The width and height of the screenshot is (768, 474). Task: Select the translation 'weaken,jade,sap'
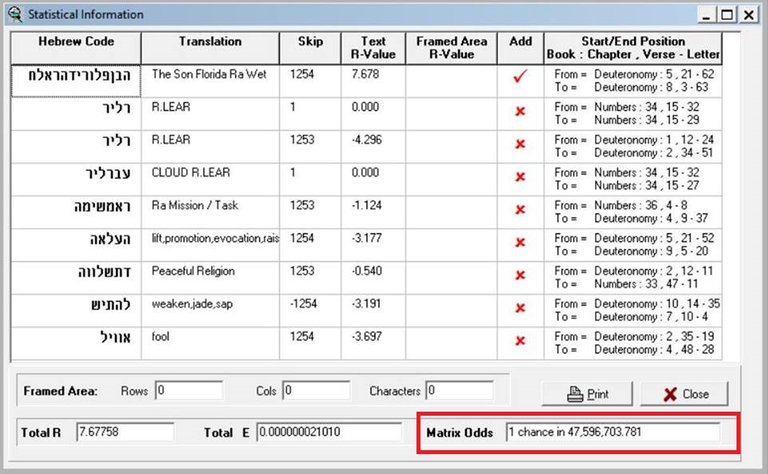[192, 304]
